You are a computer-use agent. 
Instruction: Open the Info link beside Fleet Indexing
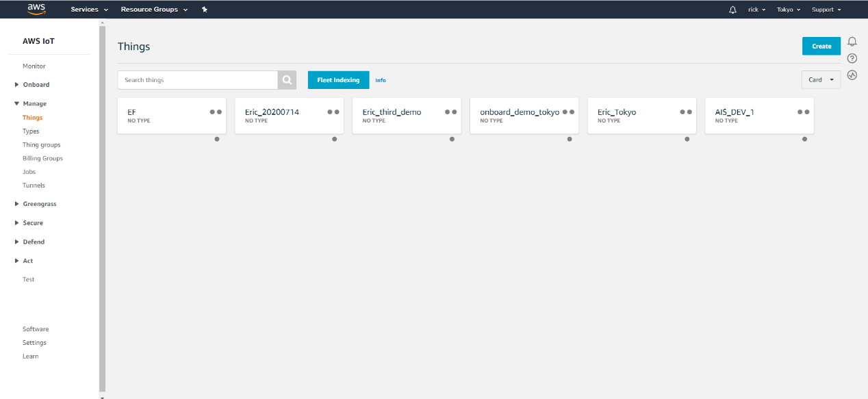(x=381, y=80)
